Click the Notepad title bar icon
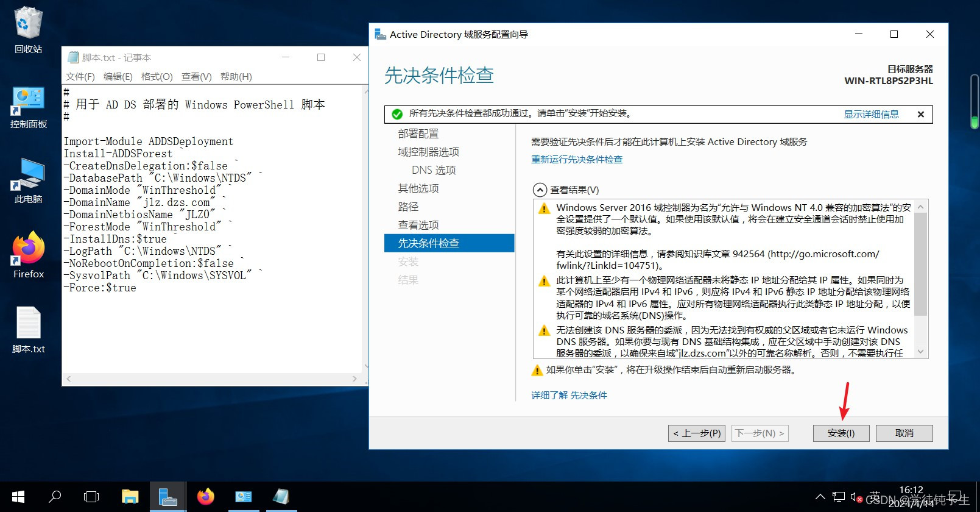This screenshot has height=512, width=980. pyautogui.click(x=74, y=57)
